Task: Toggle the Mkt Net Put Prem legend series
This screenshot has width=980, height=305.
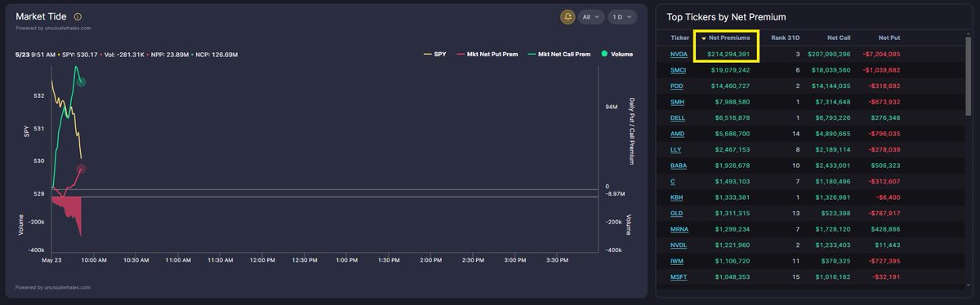Action: [488, 54]
